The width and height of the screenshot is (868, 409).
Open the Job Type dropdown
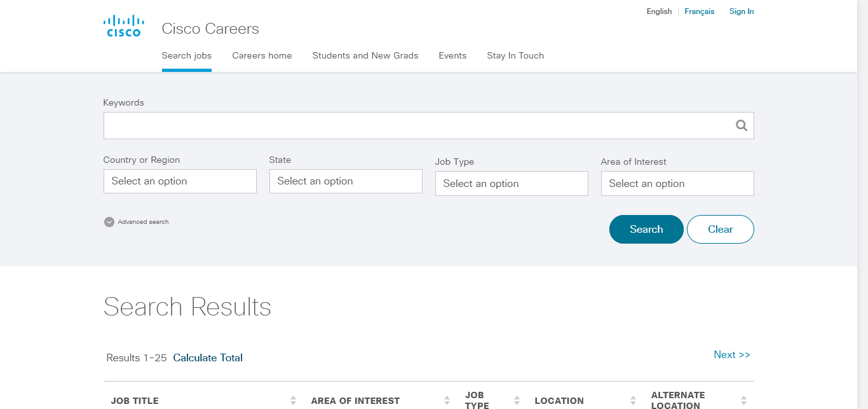(x=512, y=184)
